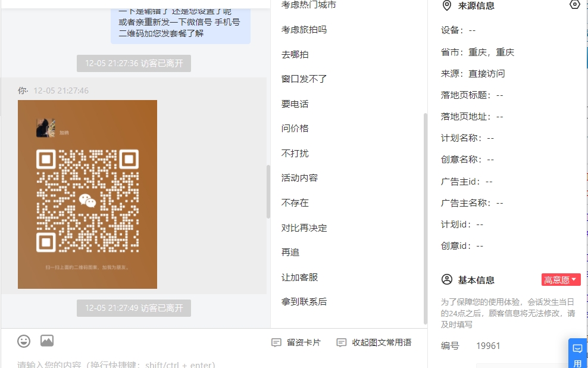Screen dimensions: 588x368
Task: Click the 来源 value 直接访问
Action: [486, 73]
